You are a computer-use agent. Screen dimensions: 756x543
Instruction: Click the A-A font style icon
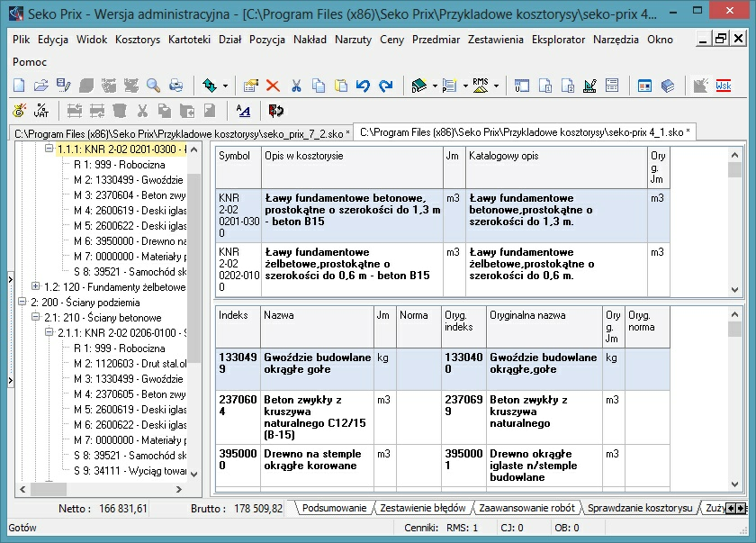pos(244,111)
